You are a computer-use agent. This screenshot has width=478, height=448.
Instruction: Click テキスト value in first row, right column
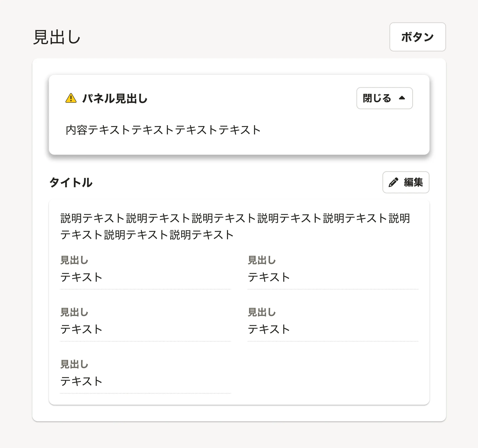(269, 277)
